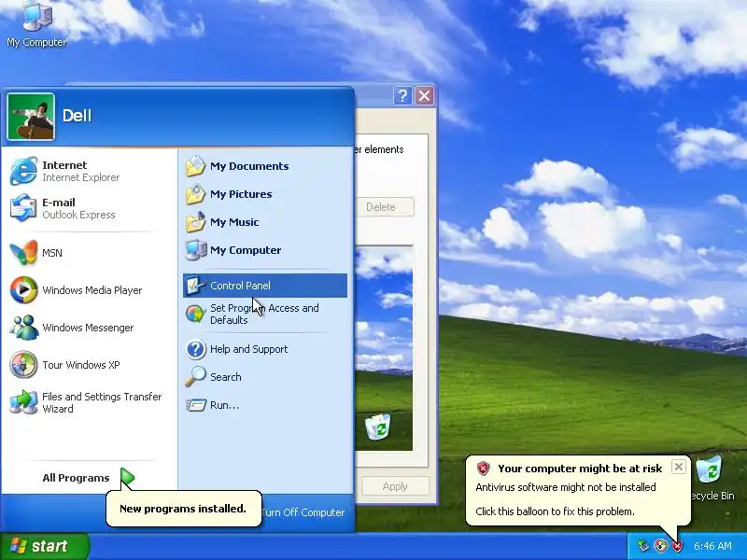
Task: Click the taskbar clock showing 6:46 AM
Action: pyautogui.click(x=712, y=546)
